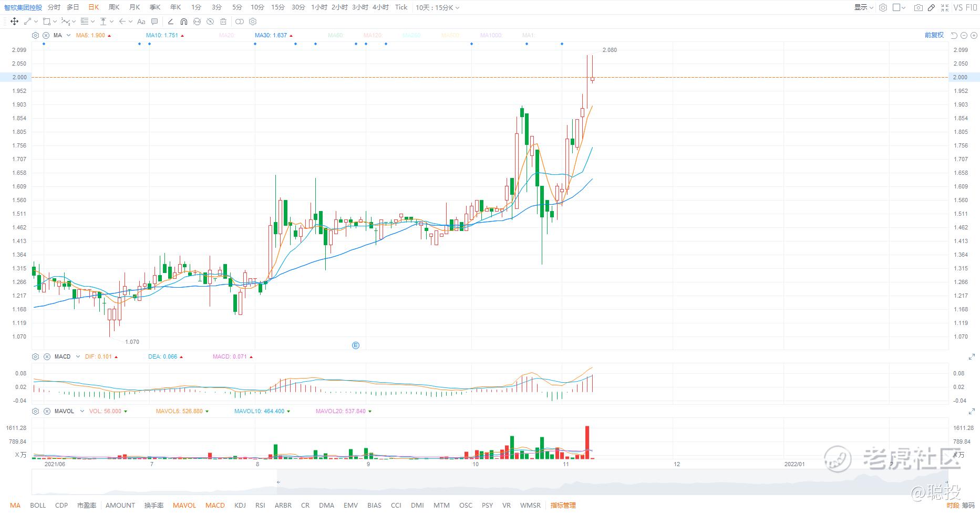Viewport: 980px width, 515px height.
Task: Maximize the MAVOL sub-panel
Action: point(972,411)
